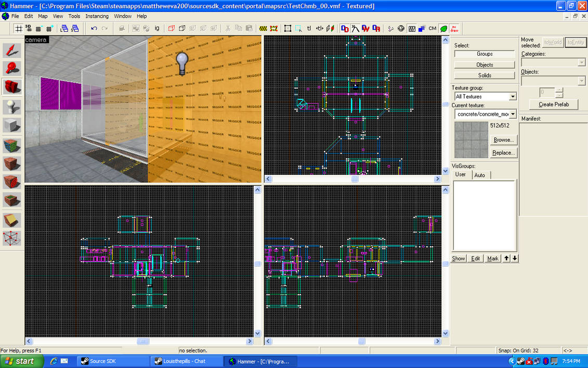Click the Browse... texture button
This screenshot has width=588, height=368.
504,139
